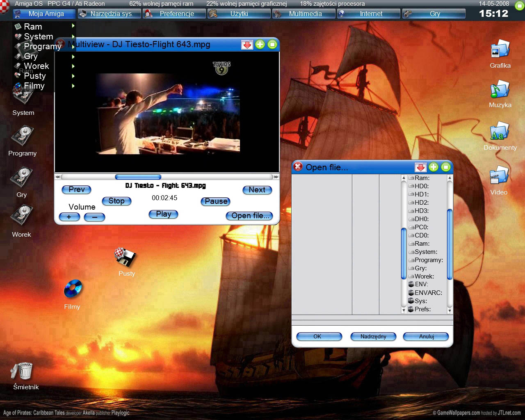Click the green square icon in Open file title bar
This screenshot has height=420, width=525.
[x=446, y=167]
